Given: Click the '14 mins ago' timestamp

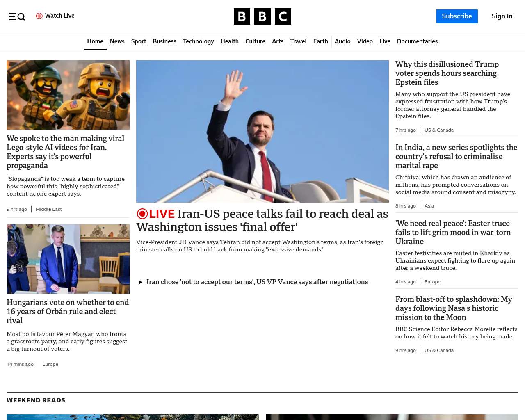Looking at the screenshot, I should (x=20, y=364).
